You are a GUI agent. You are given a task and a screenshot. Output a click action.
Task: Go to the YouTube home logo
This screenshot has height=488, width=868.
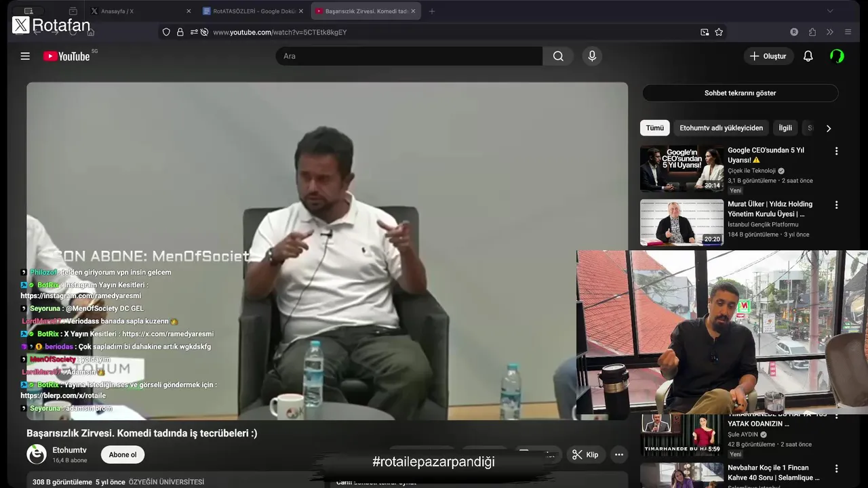point(66,56)
